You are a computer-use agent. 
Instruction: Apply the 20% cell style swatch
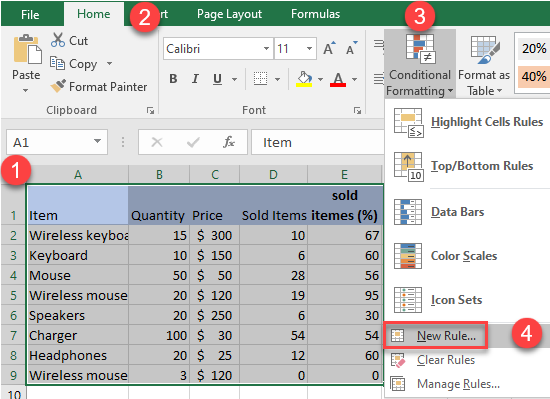click(x=534, y=48)
